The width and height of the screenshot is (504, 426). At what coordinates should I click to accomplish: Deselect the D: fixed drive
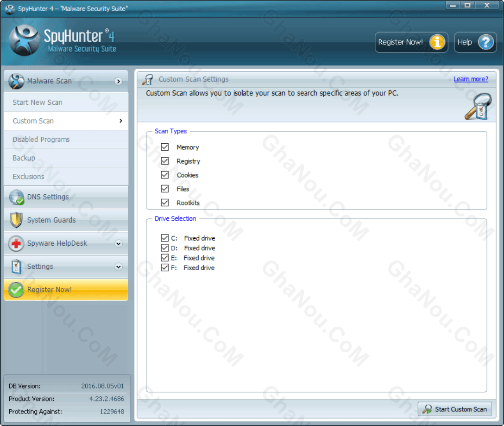point(164,248)
